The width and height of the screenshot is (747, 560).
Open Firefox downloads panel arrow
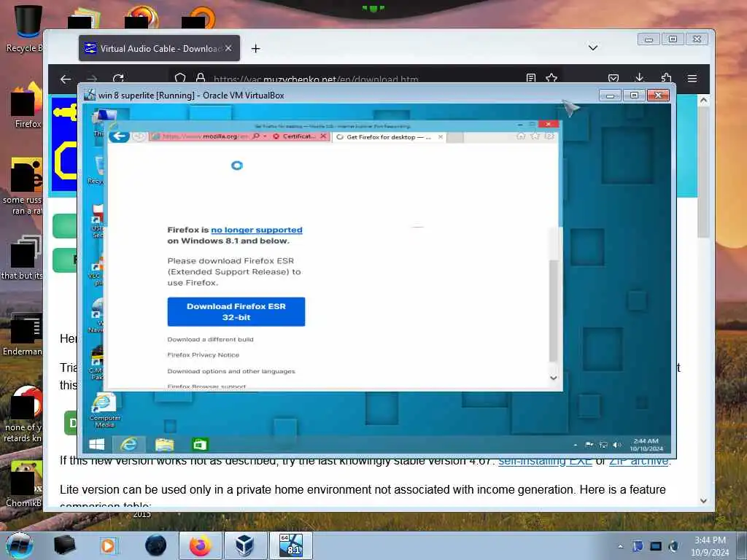point(639,77)
